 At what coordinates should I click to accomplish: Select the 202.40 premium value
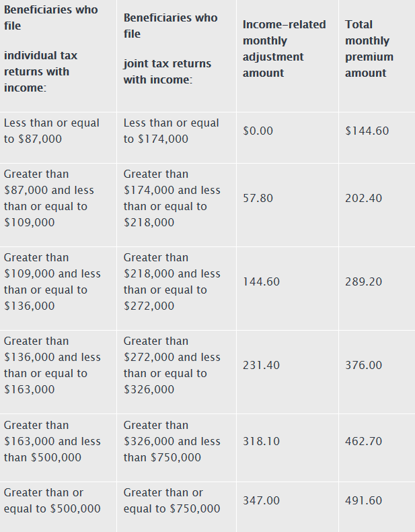tap(363, 198)
